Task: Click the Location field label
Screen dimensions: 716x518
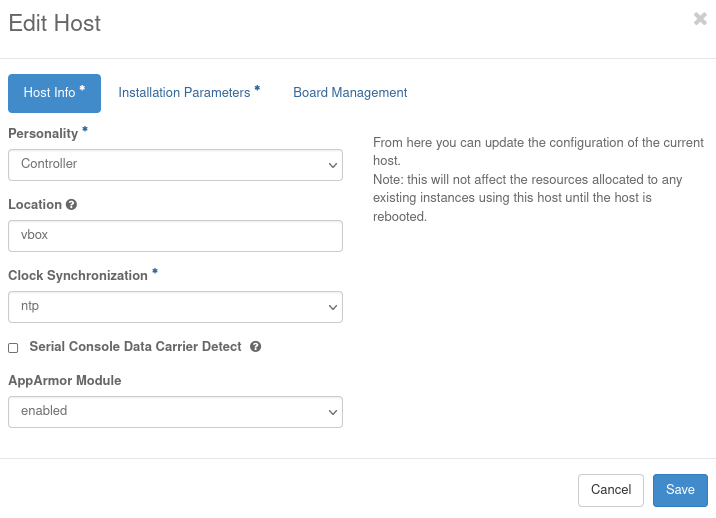Action: coord(35,204)
